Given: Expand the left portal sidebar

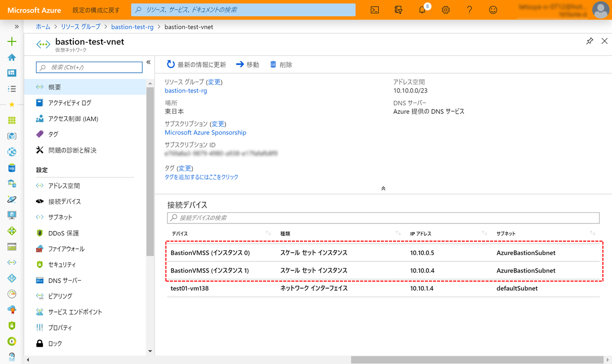Looking at the screenshot, I should tap(17, 27).
